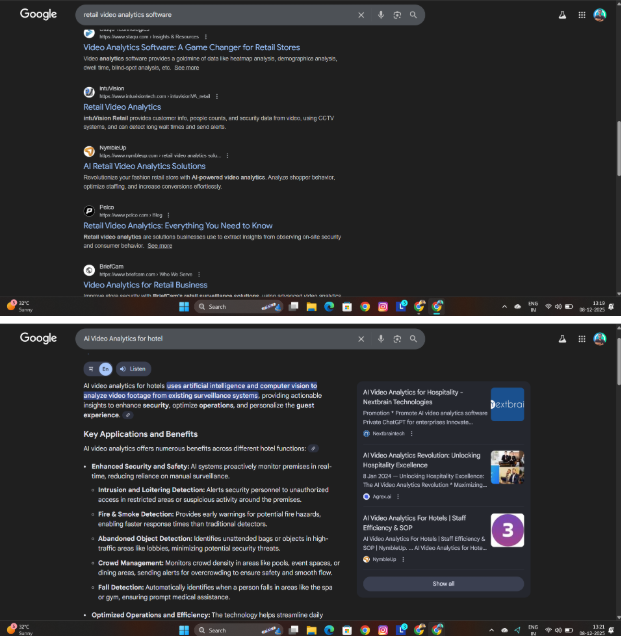
Task: Click intuVision favicon beside its result
Action: point(89,92)
